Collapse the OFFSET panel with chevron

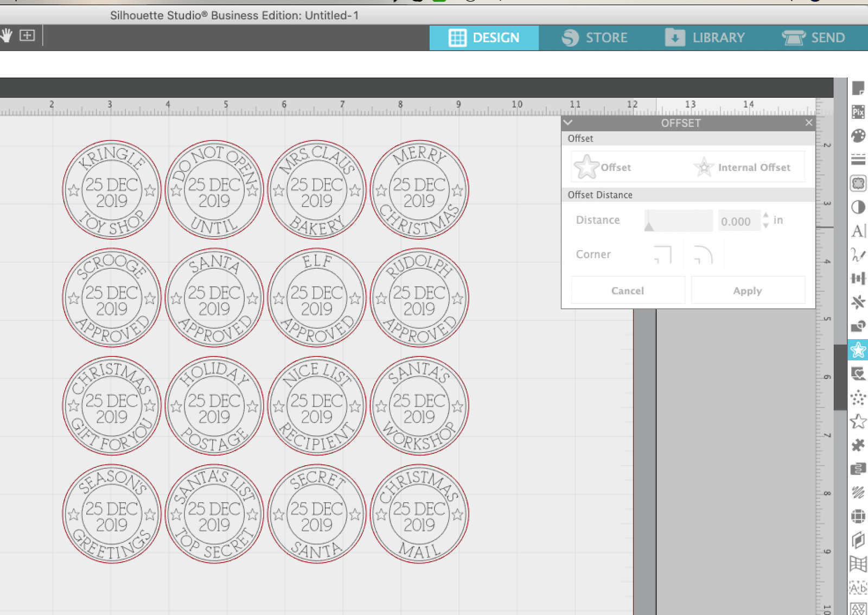568,123
